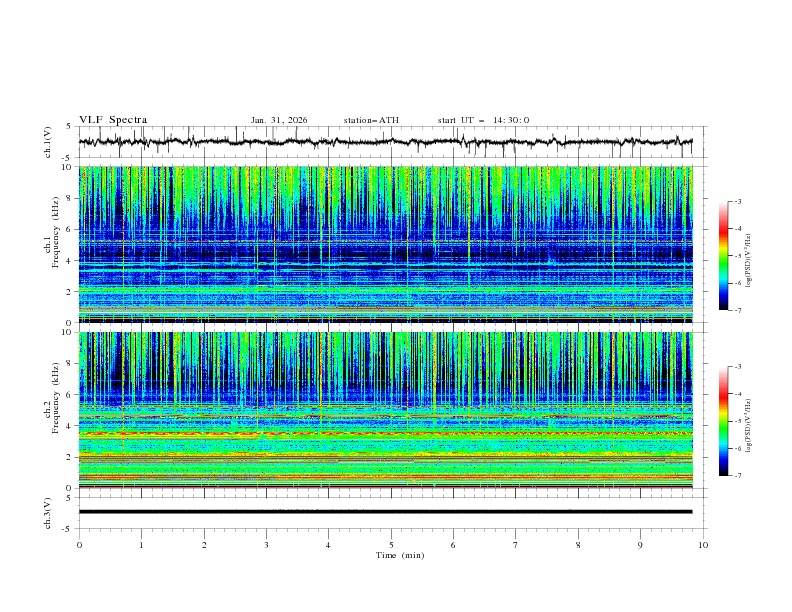Click the time axis tick label '8'
This screenshot has height=612, width=792.
pos(578,545)
